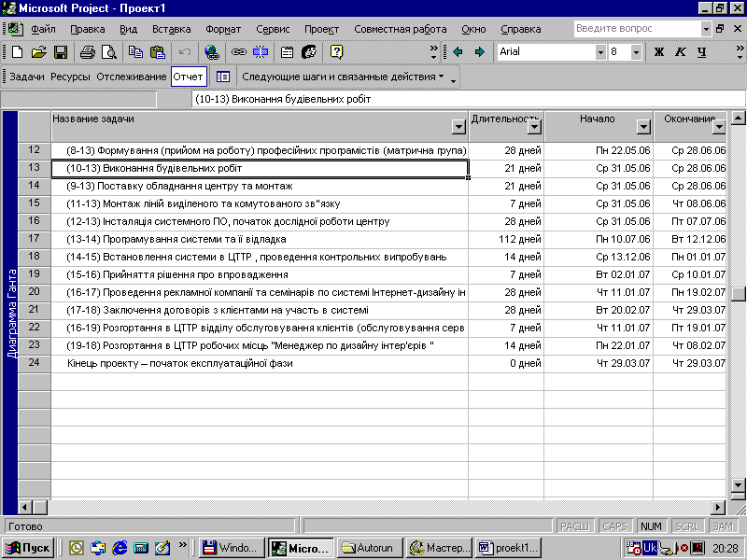Screen dimensions: 747x560
Task: Open the Вставка menu
Action: coord(172,29)
